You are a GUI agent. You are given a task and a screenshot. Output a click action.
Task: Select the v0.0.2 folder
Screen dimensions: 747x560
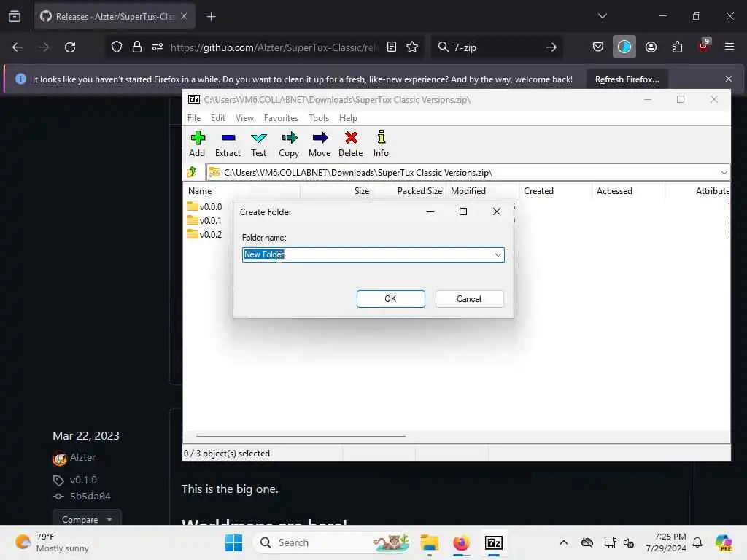205,234
